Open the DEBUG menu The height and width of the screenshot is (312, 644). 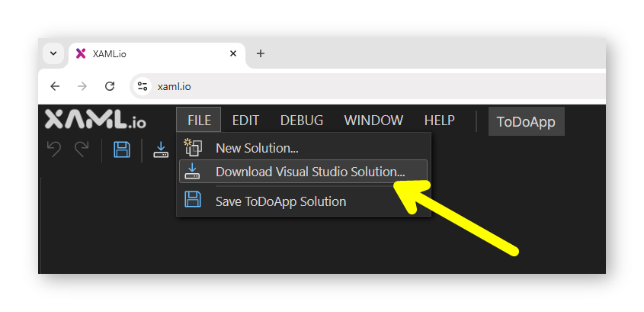[x=302, y=120]
